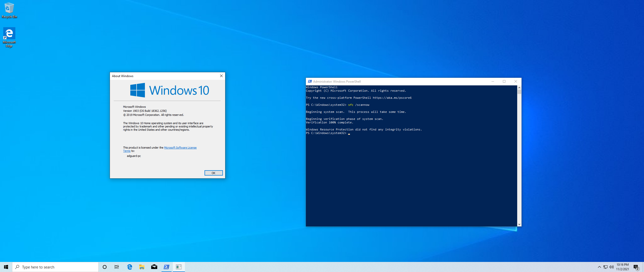Viewport: 644px width, 272px height.
Task: Click the '© 2019 Microsoft Corporation' copyright text
Action: pyautogui.click(x=153, y=115)
